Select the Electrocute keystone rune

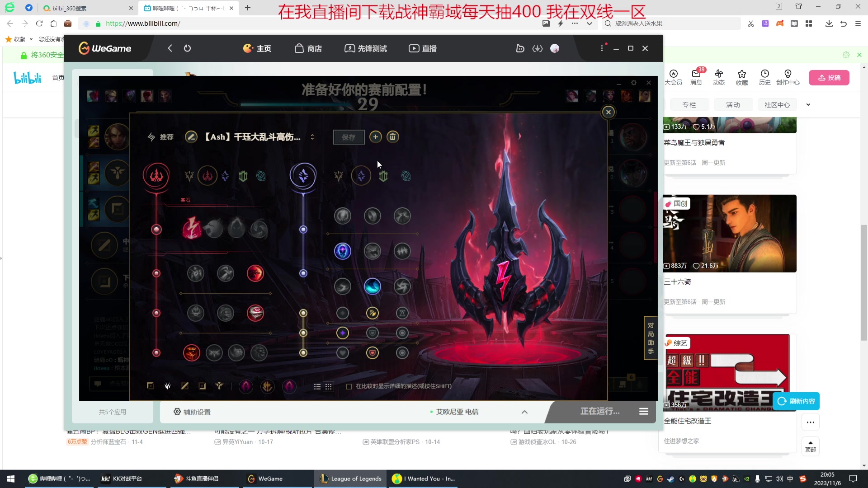192,228
